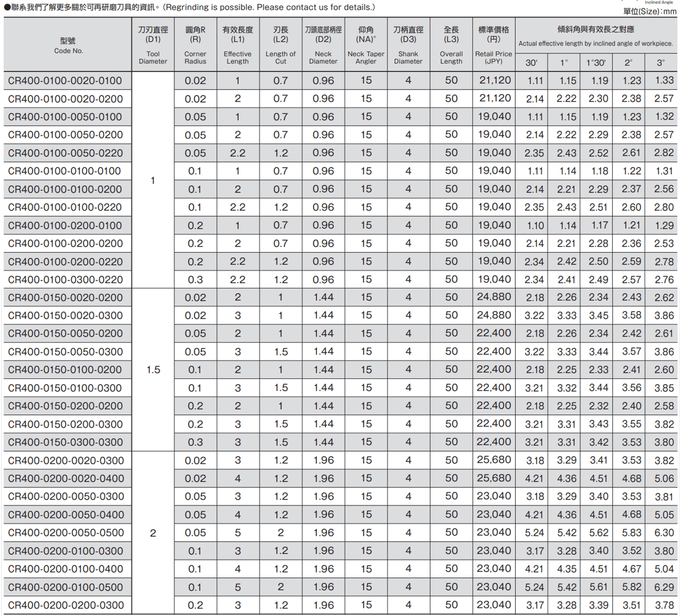
Task: Click the 1.33 value in the first row
Action: click(665, 80)
